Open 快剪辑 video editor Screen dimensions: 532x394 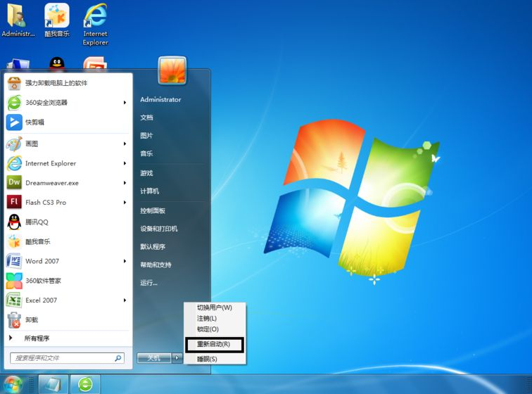14,122
